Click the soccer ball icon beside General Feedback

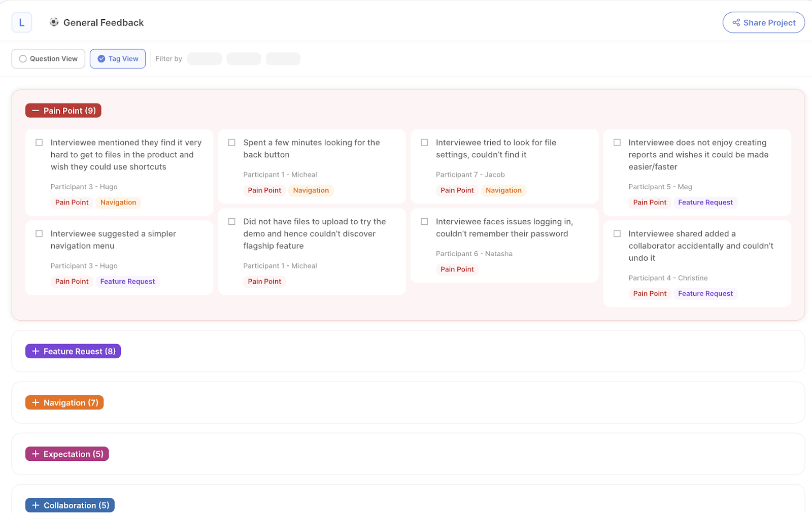[54, 22]
